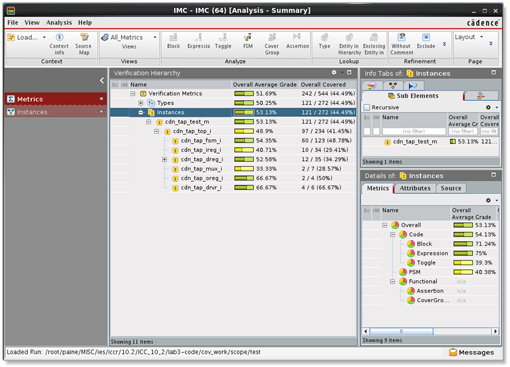
Task: Open the Analysis menu
Action: (59, 23)
